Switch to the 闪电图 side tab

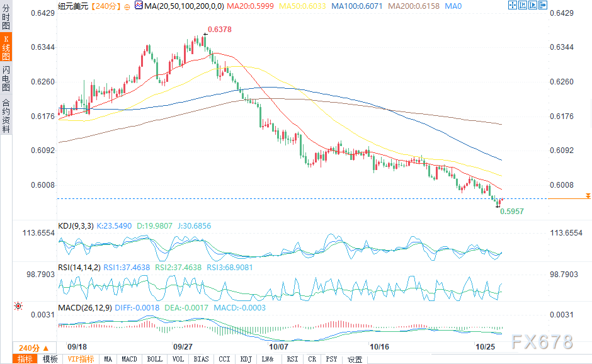pyautogui.click(x=6, y=78)
